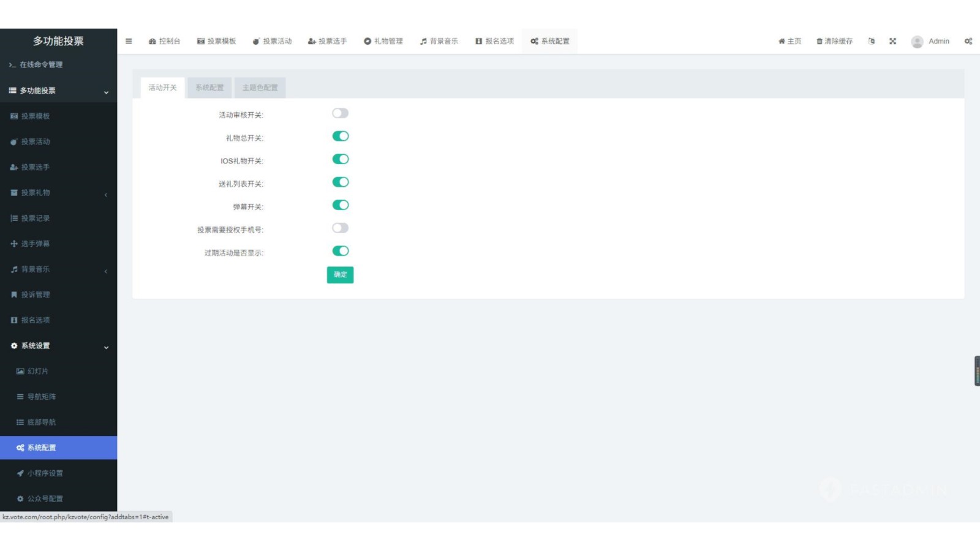Open the Admin user avatar menu
The width and height of the screenshot is (980, 551).
coord(930,41)
